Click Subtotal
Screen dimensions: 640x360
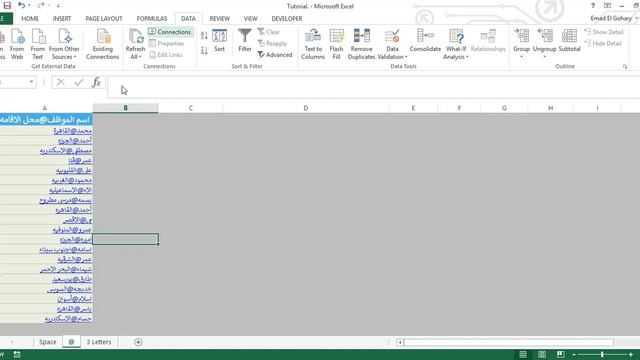coord(569,40)
